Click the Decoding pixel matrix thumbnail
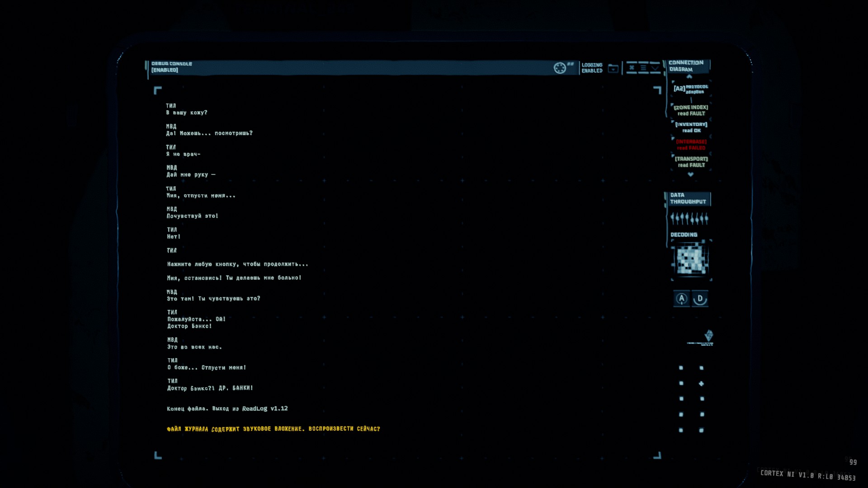Image resolution: width=868 pixels, height=488 pixels. [691, 259]
